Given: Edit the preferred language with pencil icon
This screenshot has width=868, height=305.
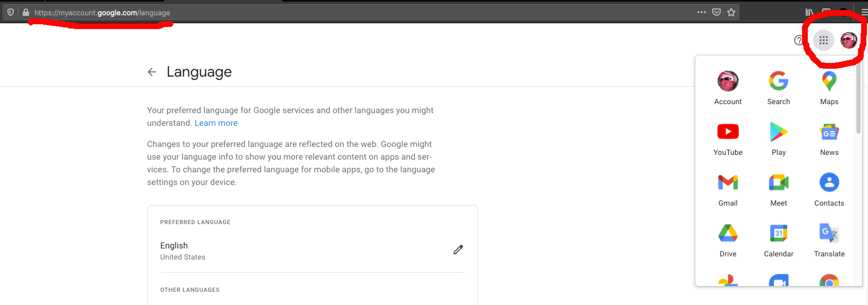Looking at the screenshot, I should pos(458,249).
